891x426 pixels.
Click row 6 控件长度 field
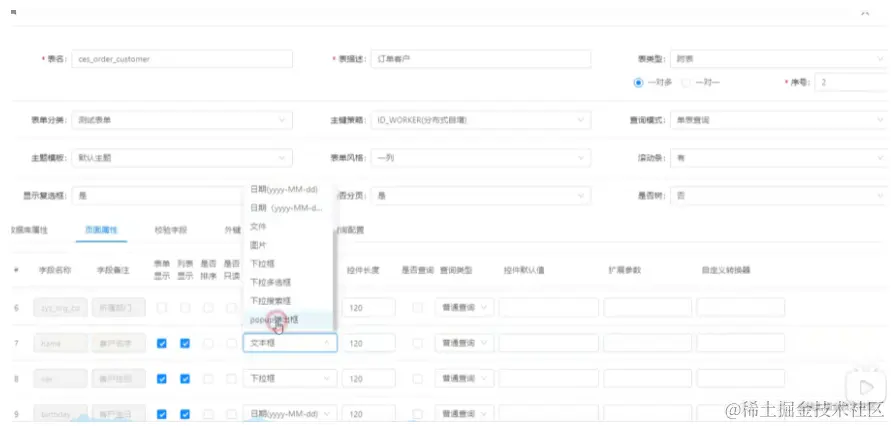point(369,308)
